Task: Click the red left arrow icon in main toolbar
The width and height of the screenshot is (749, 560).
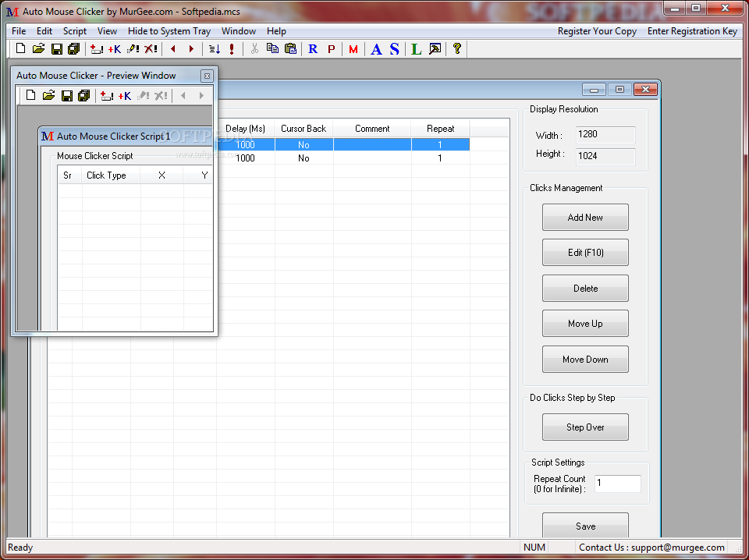Action: click(173, 48)
